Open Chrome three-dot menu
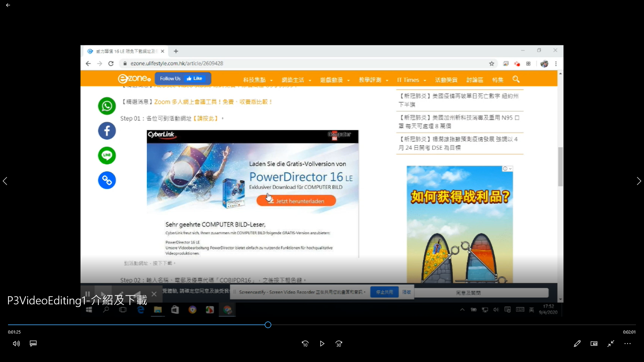 (556, 64)
